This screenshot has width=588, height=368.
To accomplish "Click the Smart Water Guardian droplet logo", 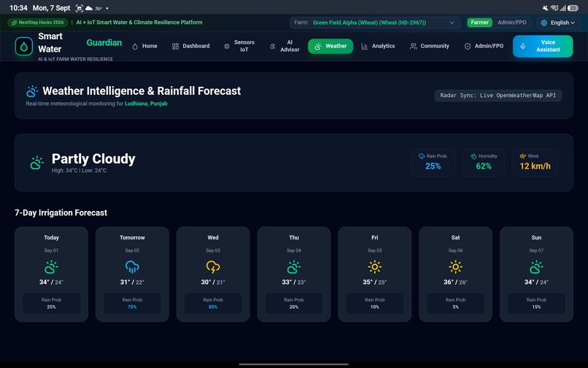I will pyautogui.click(x=23, y=47).
